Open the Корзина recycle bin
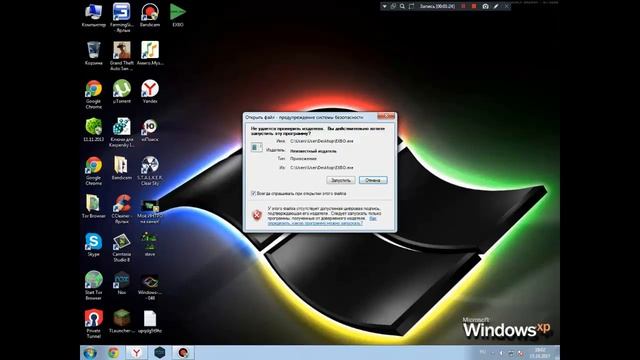640x360 pixels. coord(93,53)
